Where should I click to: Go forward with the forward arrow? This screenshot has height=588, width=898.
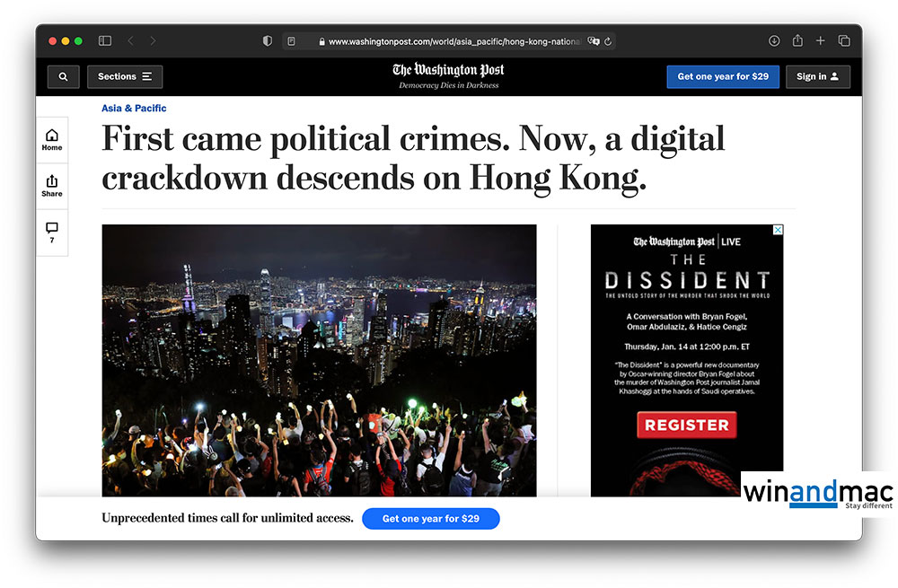click(153, 40)
